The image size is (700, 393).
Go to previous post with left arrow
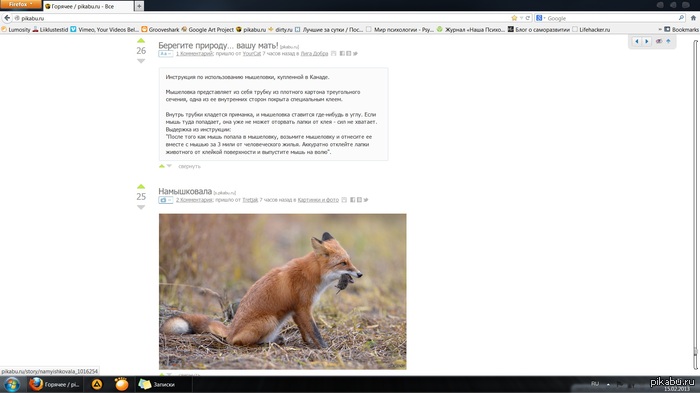tap(637, 41)
